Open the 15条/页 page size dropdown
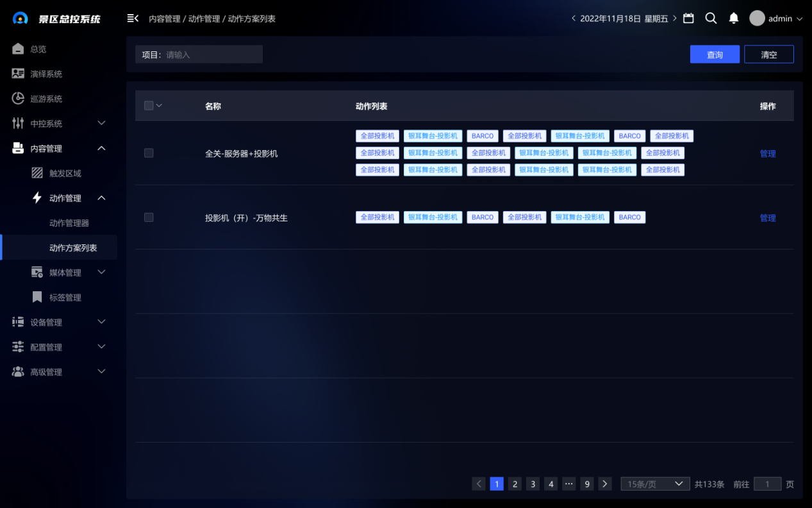The image size is (812, 508). (655, 484)
